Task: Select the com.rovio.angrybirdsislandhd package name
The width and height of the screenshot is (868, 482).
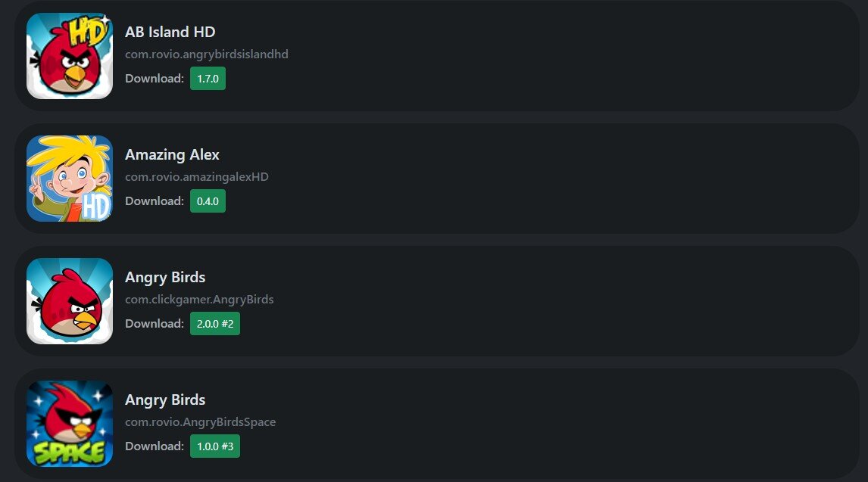Action: (207, 54)
